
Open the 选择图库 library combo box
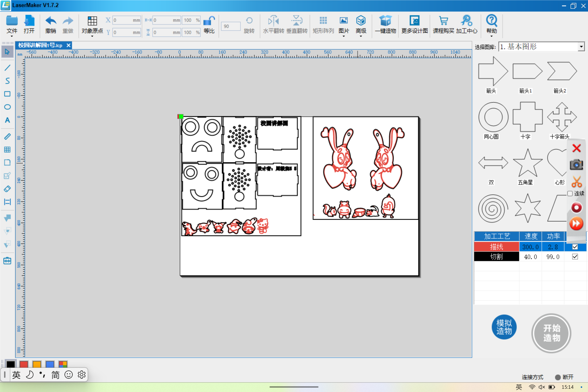541,47
